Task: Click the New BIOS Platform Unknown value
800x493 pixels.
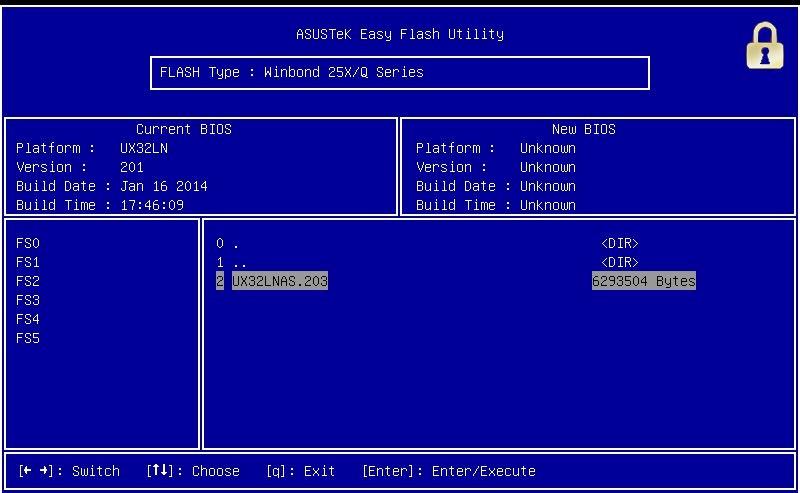Action: (548, 149)
